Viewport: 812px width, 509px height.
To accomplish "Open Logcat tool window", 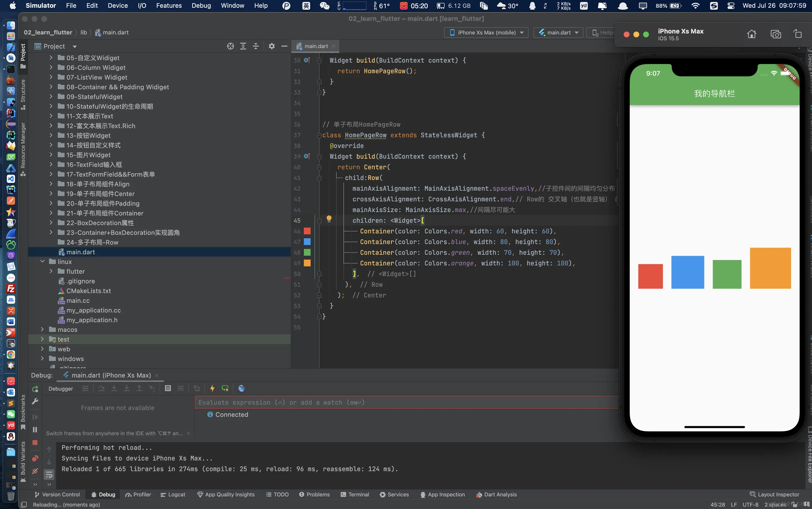I will click(x=173, y=495).
